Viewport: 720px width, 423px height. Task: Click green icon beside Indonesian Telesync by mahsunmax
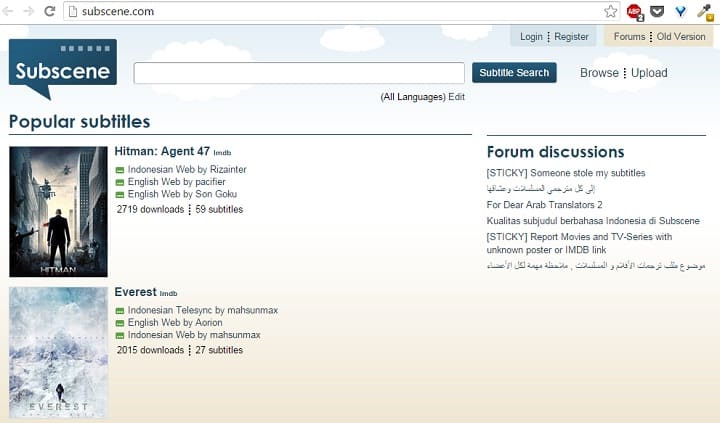tap(120, 311)
